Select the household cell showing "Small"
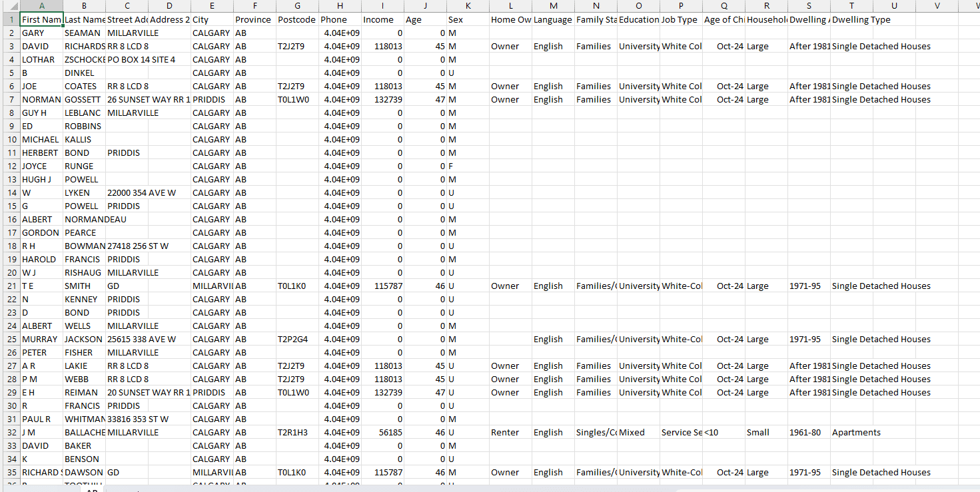This screenshot has height=492, width=980. pos(767,432)
